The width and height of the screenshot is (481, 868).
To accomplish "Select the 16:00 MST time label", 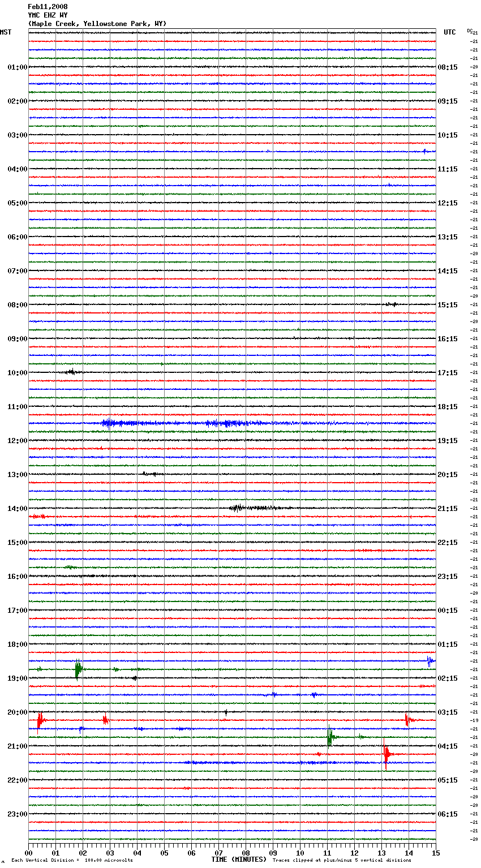I will (18, 577).
